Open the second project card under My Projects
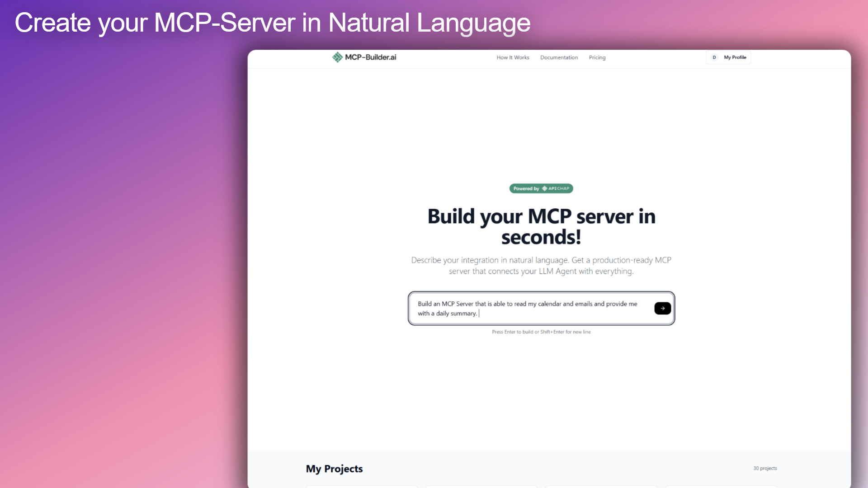This screenshot has width=868, height=488. [481, 487]
